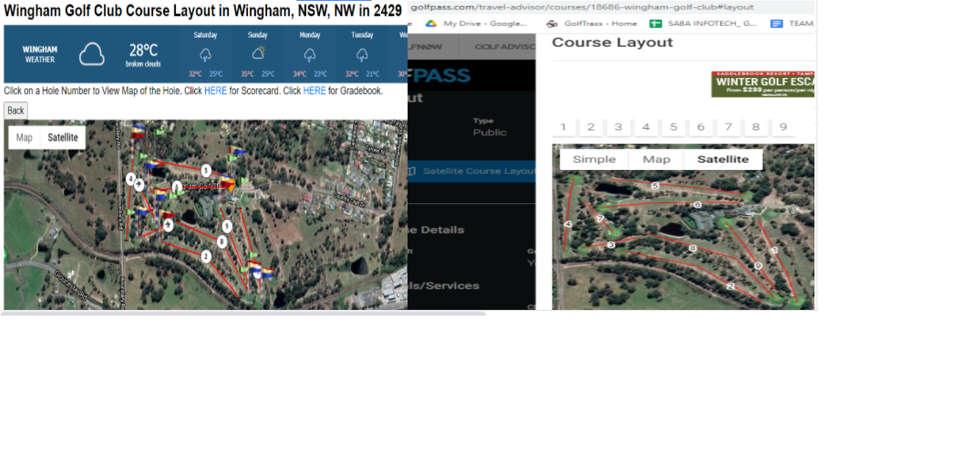Viewport: 980px width, 449px height.
Task: Click the blue TEAM docs bookmark icon
Action: point(776,24)
